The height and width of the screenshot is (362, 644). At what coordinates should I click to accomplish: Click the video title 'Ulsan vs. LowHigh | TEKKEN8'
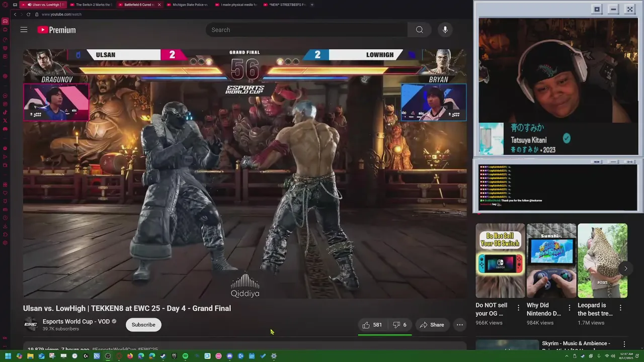click(127, 308)
